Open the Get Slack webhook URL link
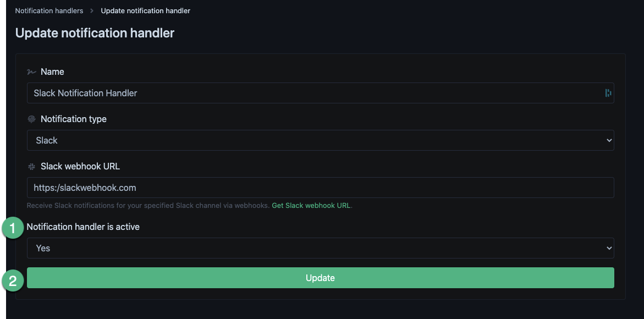 (311, 206)
